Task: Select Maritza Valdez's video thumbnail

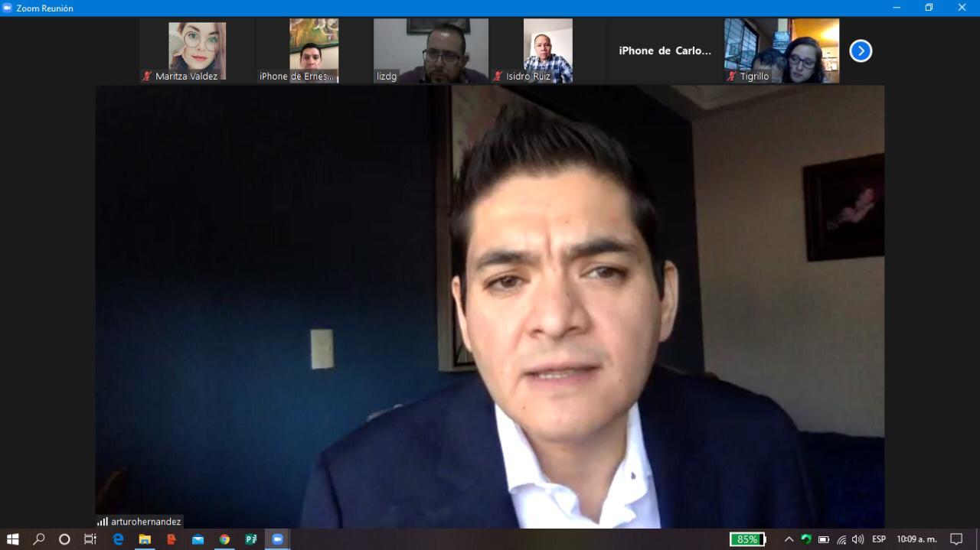Action: tap(197, 50)
